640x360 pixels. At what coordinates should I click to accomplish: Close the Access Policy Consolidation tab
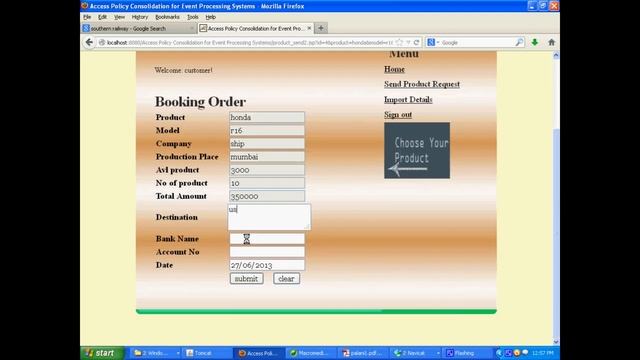coord(309,28)
